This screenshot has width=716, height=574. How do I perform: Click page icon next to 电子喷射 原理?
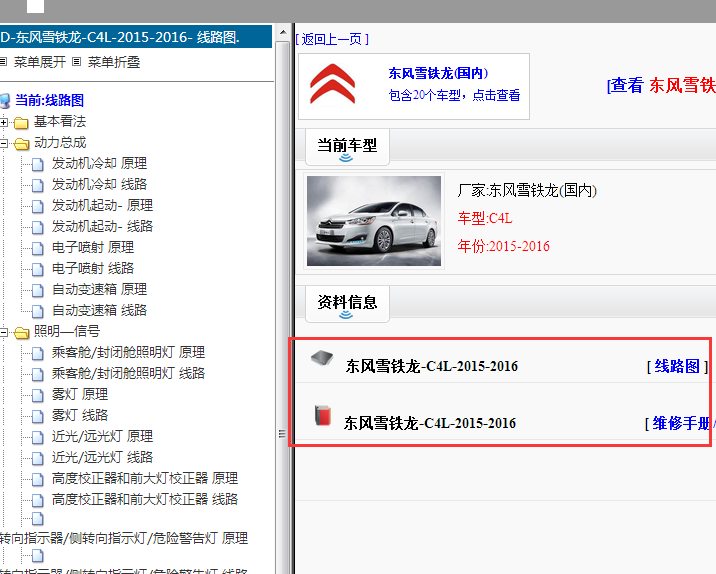(x=38, y=248)
